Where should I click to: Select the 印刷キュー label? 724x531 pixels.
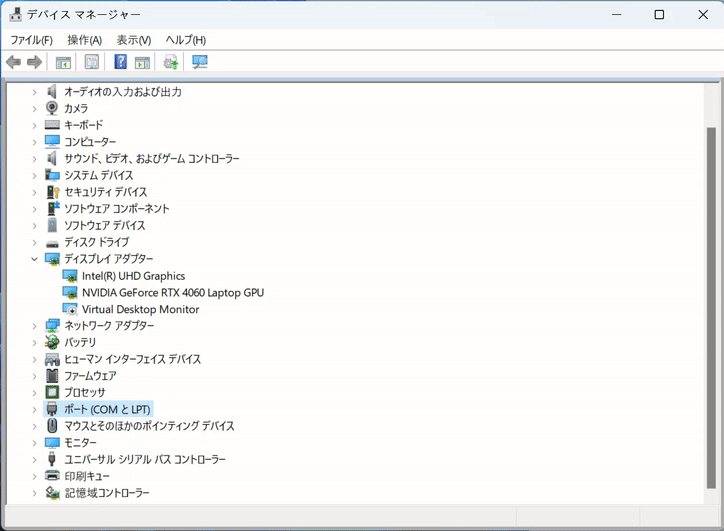coord(87,476)
